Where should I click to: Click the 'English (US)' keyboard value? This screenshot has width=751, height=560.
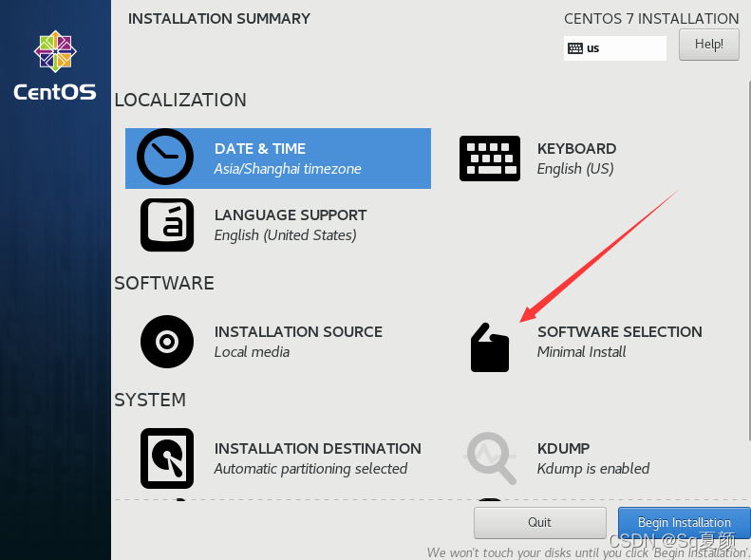(x=575, y=169)
